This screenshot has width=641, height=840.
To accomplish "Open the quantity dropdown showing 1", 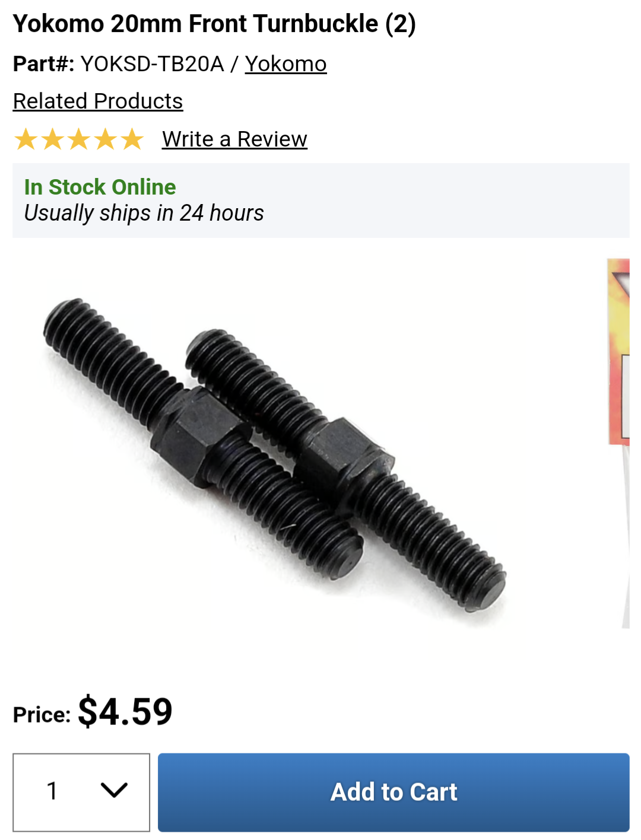I will coord(81,792).
